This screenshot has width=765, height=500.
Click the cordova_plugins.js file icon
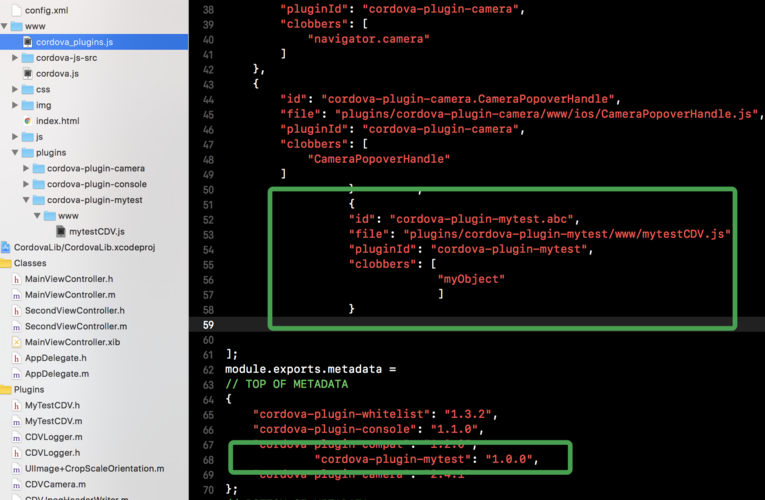coord(27,42)
